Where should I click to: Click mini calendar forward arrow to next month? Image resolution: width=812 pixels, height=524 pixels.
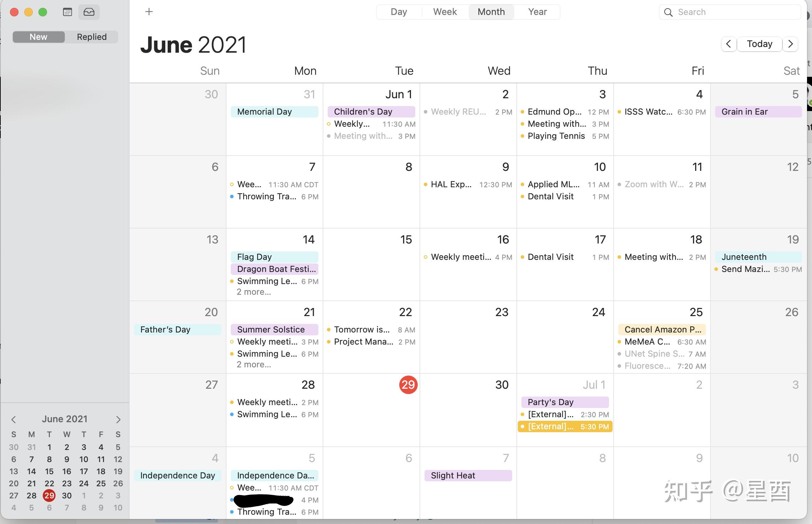118,419
